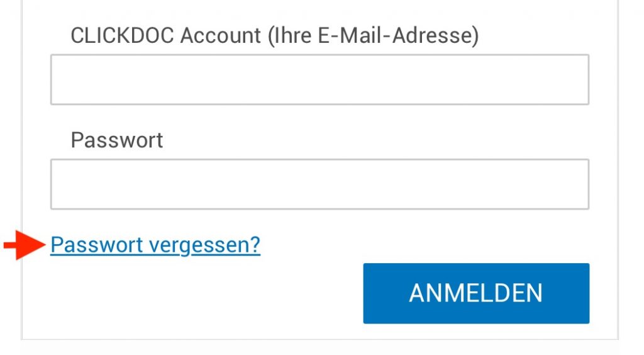
Task: Click the empty email address input
Action: click(x=319, y=79)
